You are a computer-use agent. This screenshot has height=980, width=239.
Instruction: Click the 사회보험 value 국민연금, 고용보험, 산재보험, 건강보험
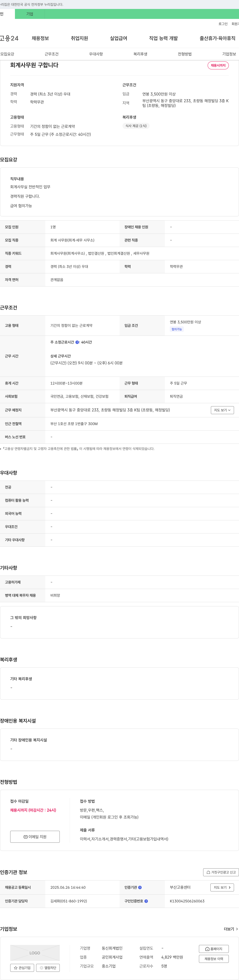tap(79, 396)
